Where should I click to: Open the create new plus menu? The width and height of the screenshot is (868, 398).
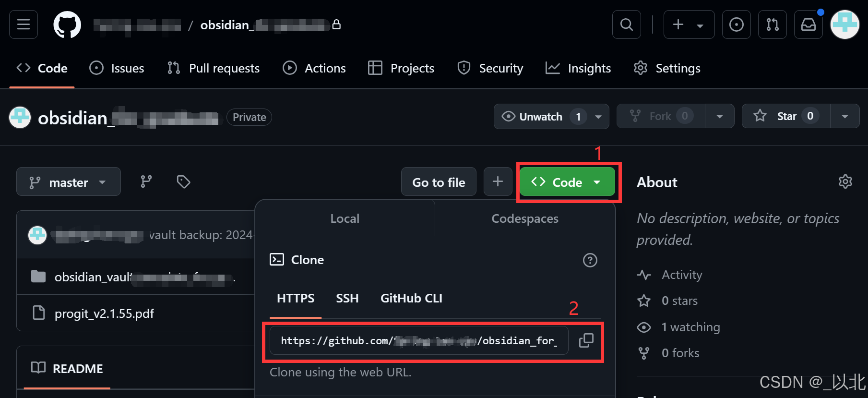click(689, 24)
